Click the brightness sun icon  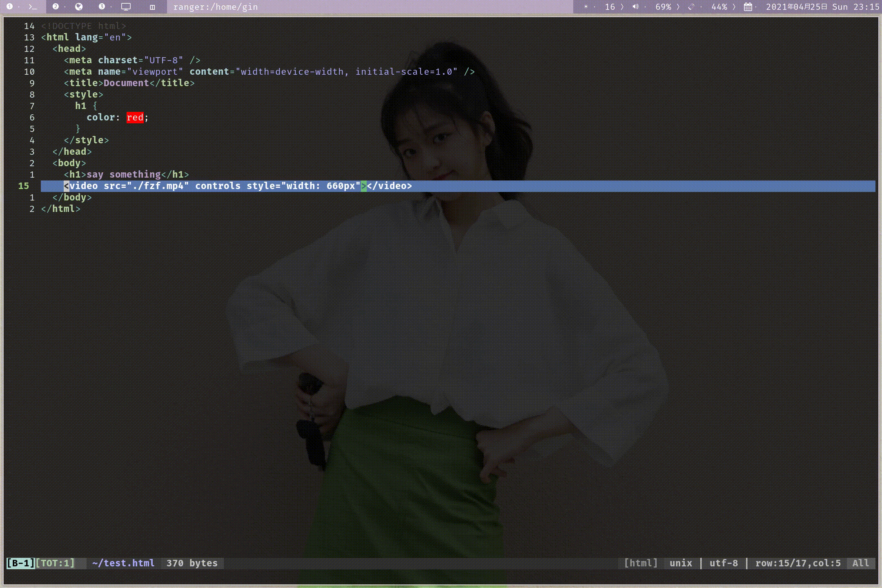point(586,7)
